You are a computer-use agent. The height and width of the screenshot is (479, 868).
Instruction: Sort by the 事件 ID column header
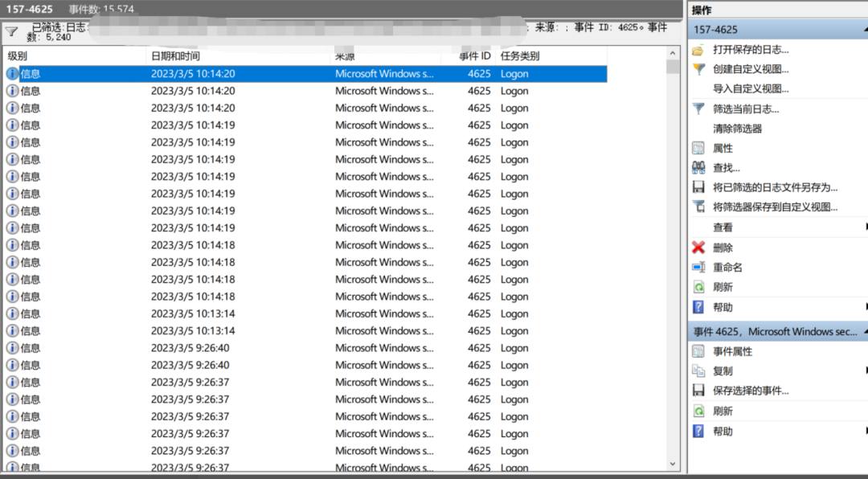tap(474, 56)
